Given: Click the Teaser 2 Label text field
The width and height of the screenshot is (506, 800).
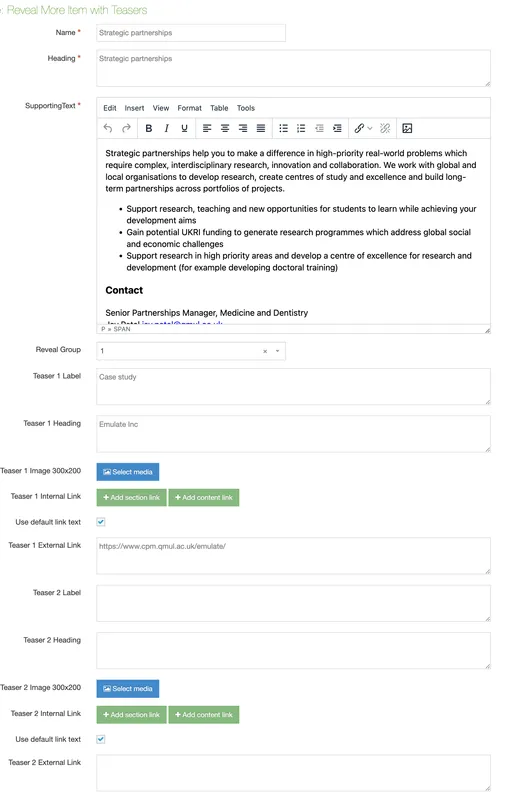Looking at the screenshot, I should (x=293, y=604).
